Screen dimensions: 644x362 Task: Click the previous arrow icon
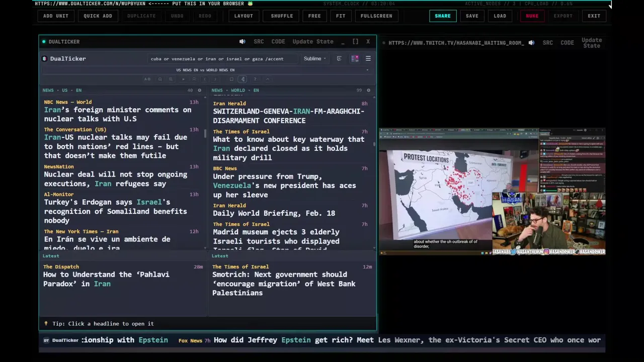(204, 79)
